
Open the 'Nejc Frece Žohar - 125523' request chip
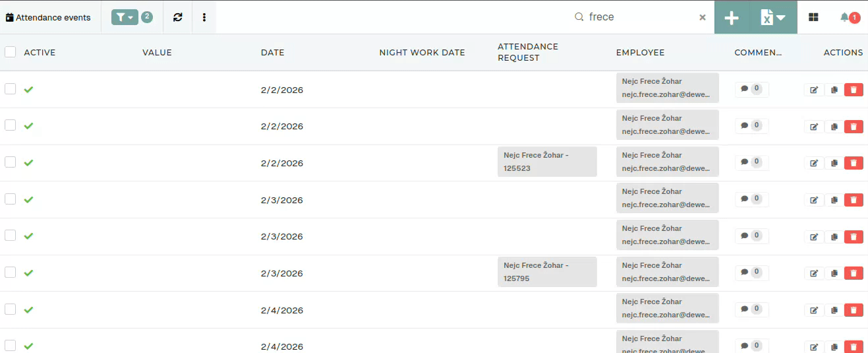[547, 162]
